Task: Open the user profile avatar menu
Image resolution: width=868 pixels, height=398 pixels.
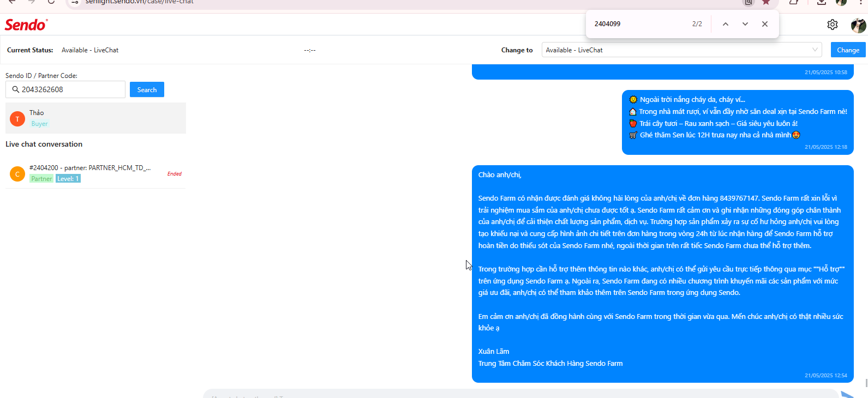Action: pyautogui.click(x=859, y=25)
